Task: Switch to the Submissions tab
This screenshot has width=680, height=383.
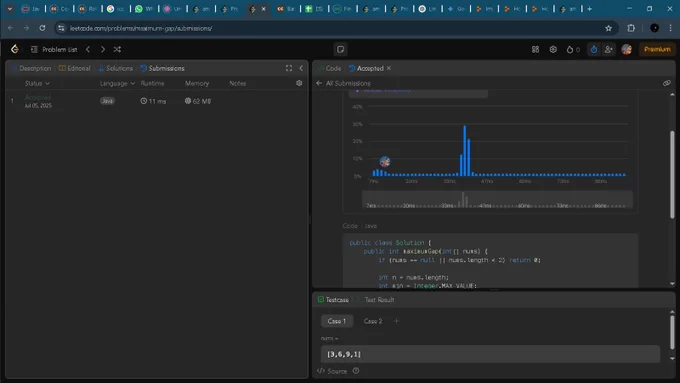Action: tap(163, 69)
